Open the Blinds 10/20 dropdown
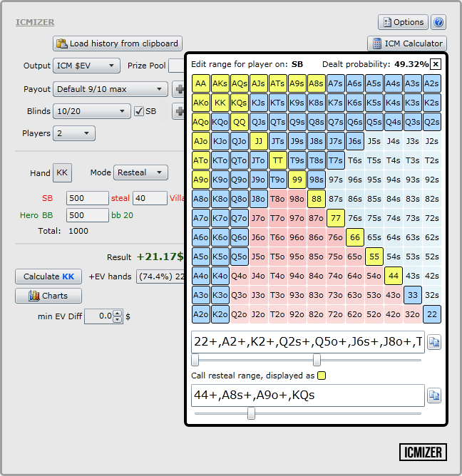This screenshot has height=476, width=462. pyautogui.click(x=92, y=111)
